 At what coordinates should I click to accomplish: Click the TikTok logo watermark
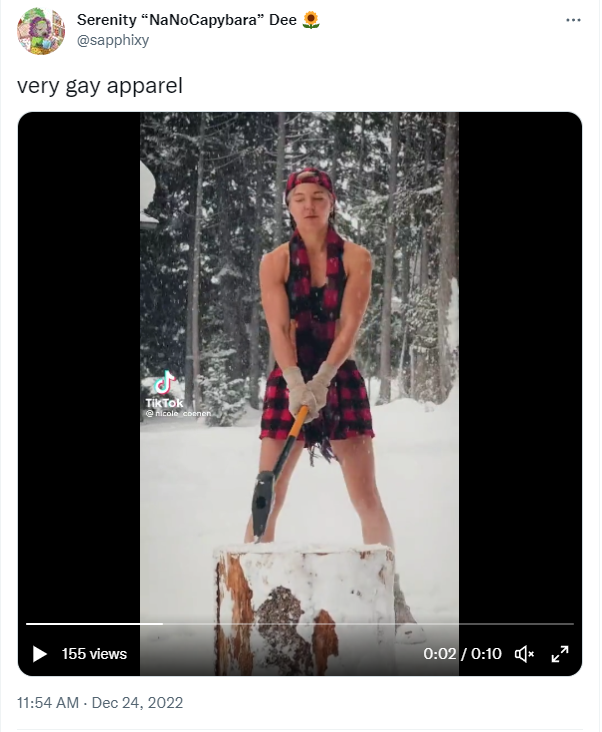164,389
